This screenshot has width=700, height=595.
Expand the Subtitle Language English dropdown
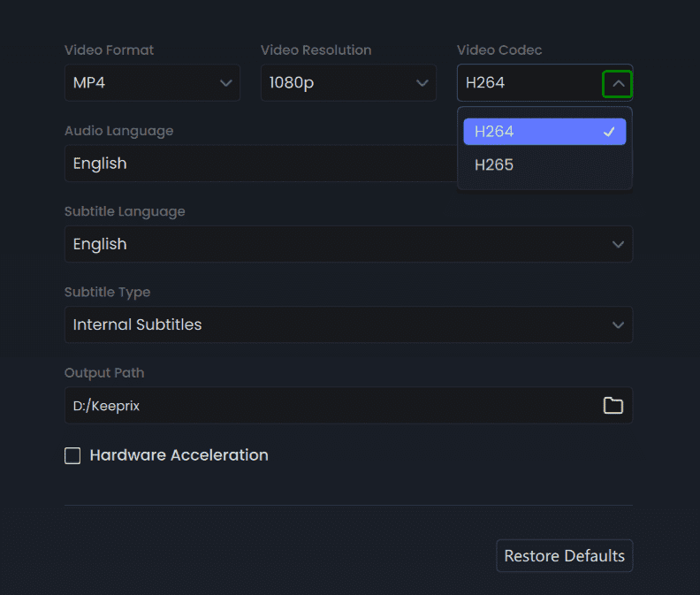click(336, 244)
